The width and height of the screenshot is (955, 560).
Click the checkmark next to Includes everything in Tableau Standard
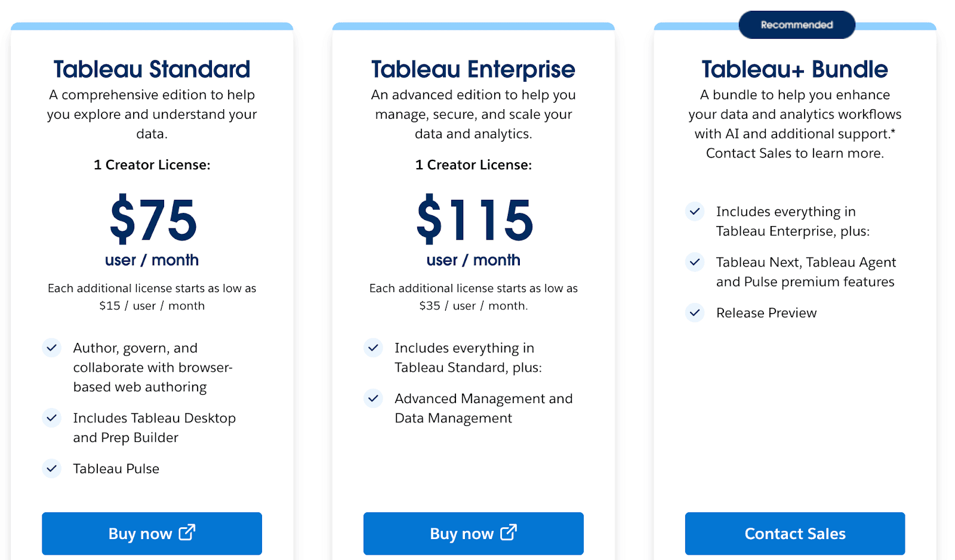[x=373, y=348]
